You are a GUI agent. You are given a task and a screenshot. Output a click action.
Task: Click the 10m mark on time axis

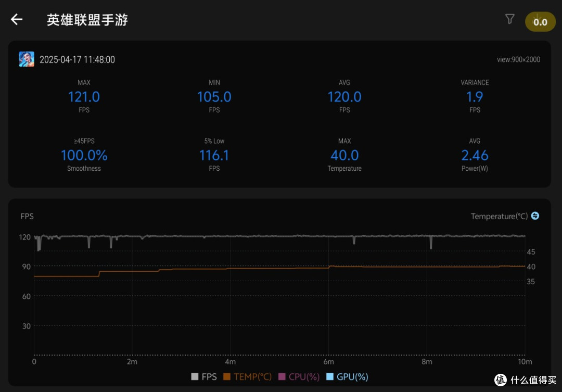click(x=525, y=361)
